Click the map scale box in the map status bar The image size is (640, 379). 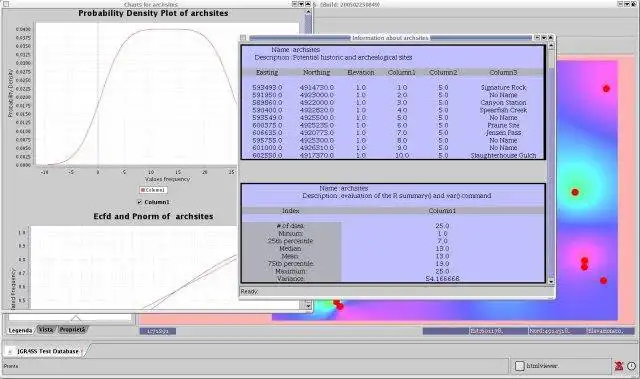[158, 331]
